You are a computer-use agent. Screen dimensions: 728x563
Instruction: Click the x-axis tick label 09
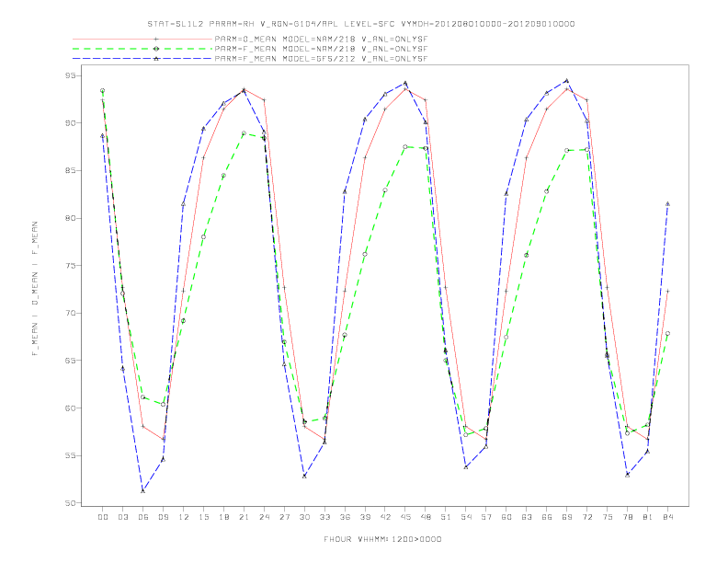pyautogui.click(x=163, y=517)
